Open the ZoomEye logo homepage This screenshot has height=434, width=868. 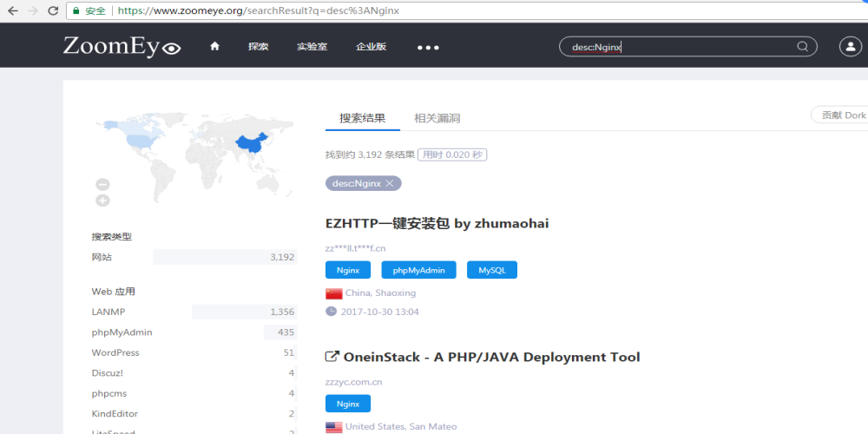122,47
